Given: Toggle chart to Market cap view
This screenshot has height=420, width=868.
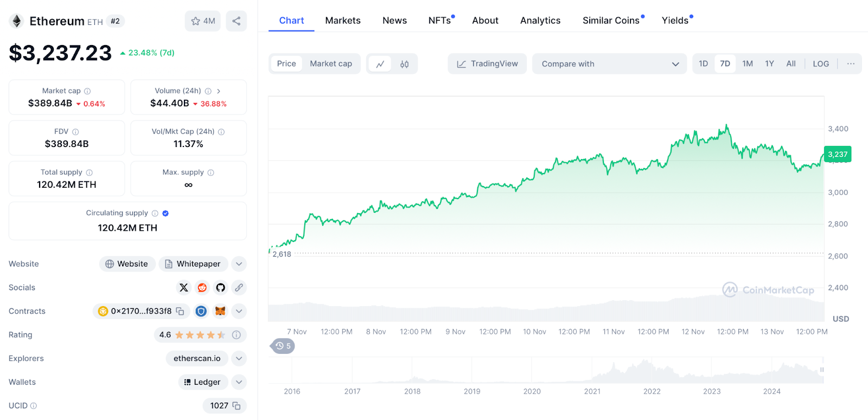Looking at the screenshot, I should pos(331,64).
